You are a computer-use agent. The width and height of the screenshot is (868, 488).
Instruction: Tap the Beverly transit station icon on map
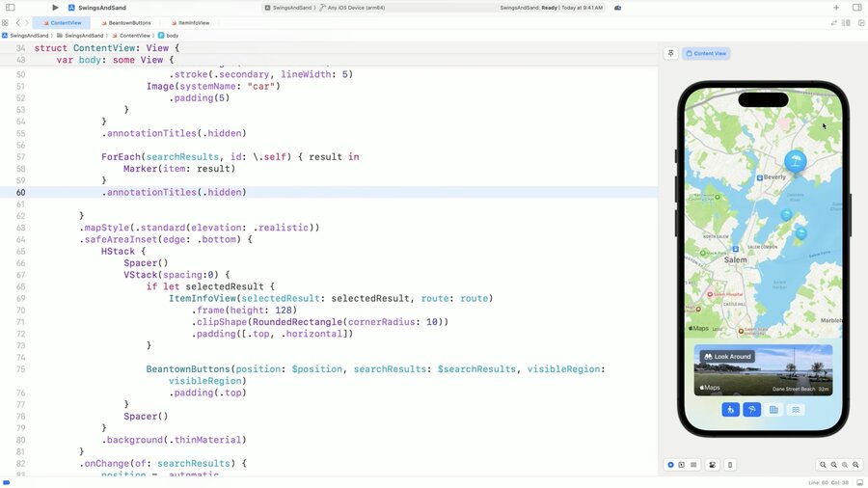(760, 177)
